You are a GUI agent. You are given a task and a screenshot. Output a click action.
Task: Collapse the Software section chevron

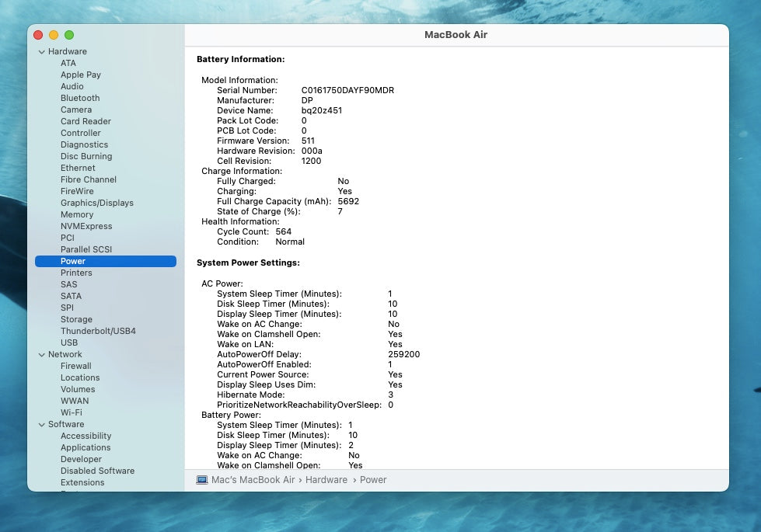41,425
